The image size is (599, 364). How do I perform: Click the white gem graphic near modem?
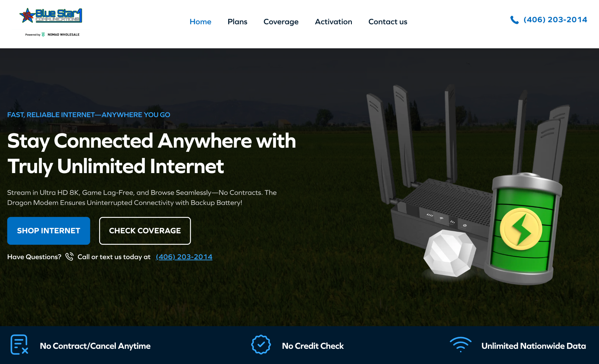coord(449,253)
